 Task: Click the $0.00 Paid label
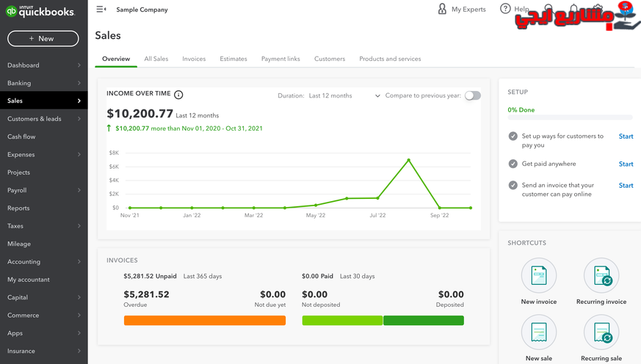coord(317,276)
